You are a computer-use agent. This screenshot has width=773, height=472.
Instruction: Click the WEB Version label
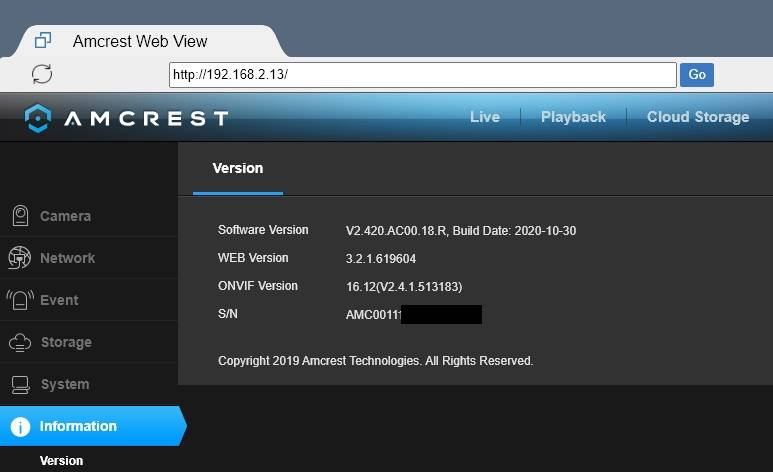(x=253, y=258)
